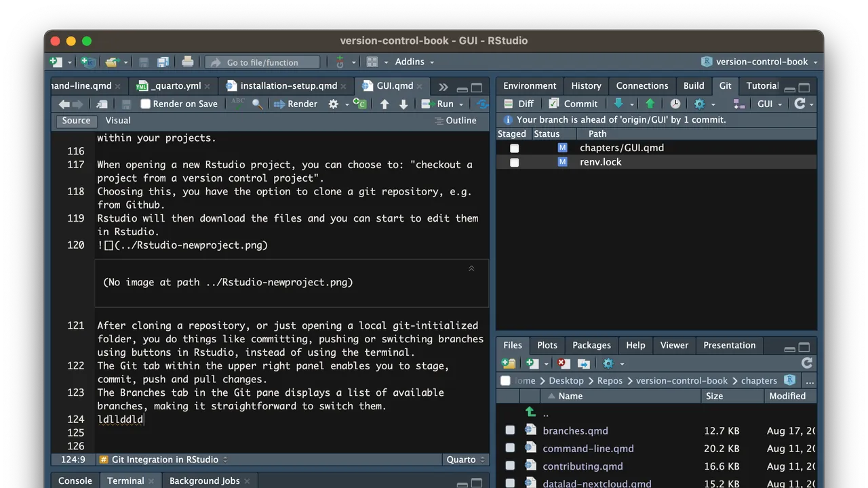Screen dimensions: 868x488
Task: Click the Go to file/function search field
Action: [262, 62]
